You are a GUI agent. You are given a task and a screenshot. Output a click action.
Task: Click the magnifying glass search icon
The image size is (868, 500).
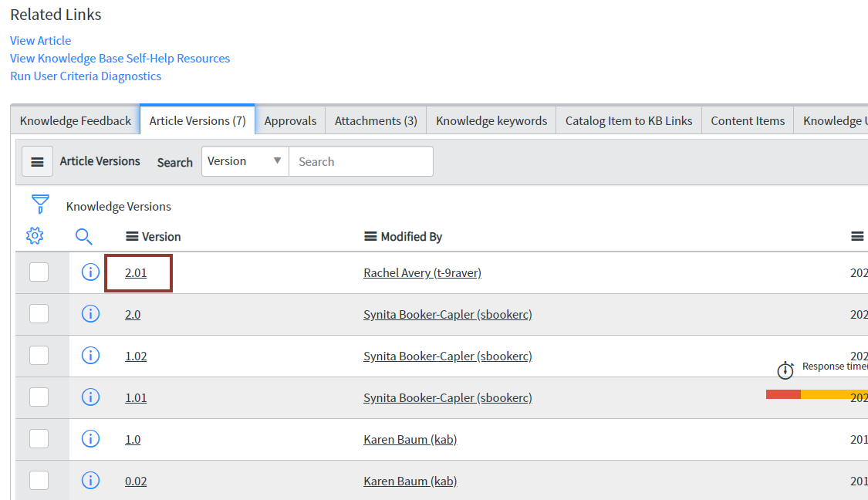point(84,236)
